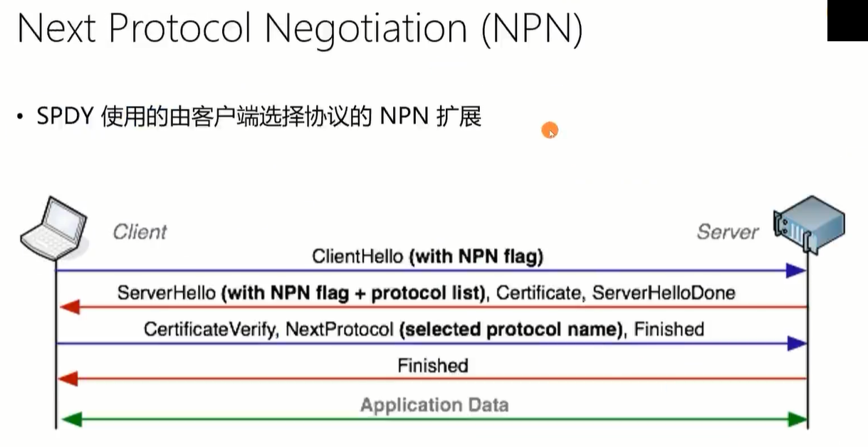
Task: Click the green Application Data right arrowhead
Action: point(796,419)
